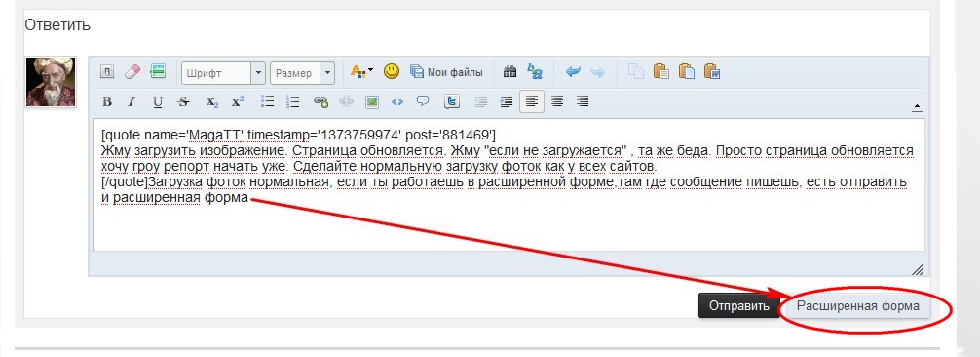980x357 pixels.
Task: Click inside the reply message text area
Action: point(509,184)
